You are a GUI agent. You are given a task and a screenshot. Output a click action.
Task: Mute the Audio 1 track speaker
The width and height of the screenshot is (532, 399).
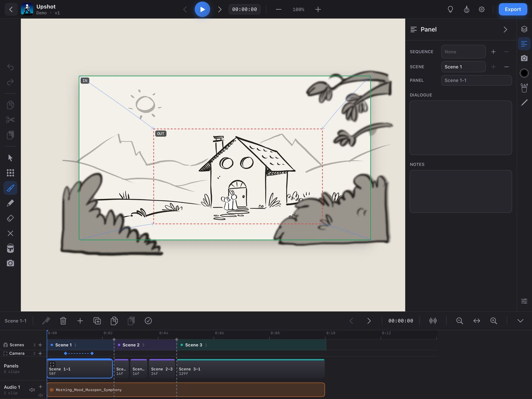[x=32, y=390]
